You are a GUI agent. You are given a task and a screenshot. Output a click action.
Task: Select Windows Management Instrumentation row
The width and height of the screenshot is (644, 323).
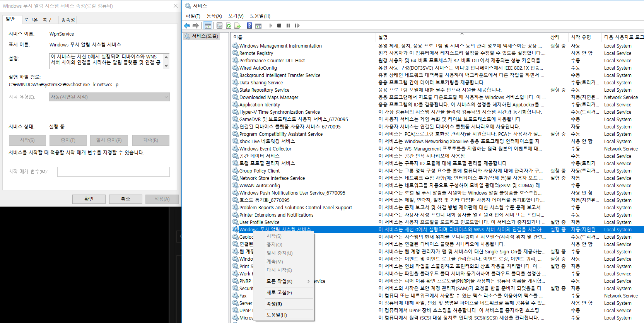437,46
